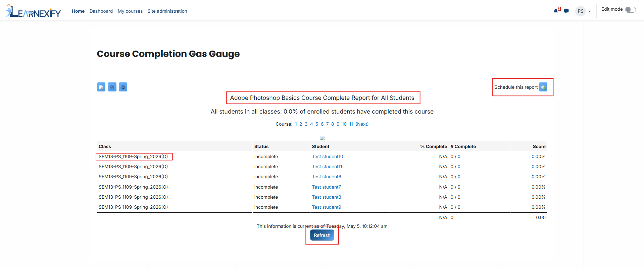Click the Next course pagination link

(x=362, y=124)
